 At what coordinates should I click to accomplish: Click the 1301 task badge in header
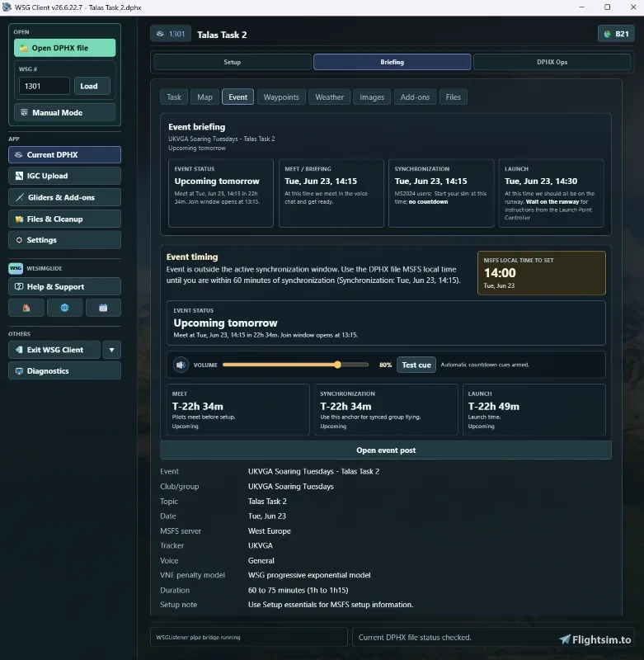click(171, 34)
